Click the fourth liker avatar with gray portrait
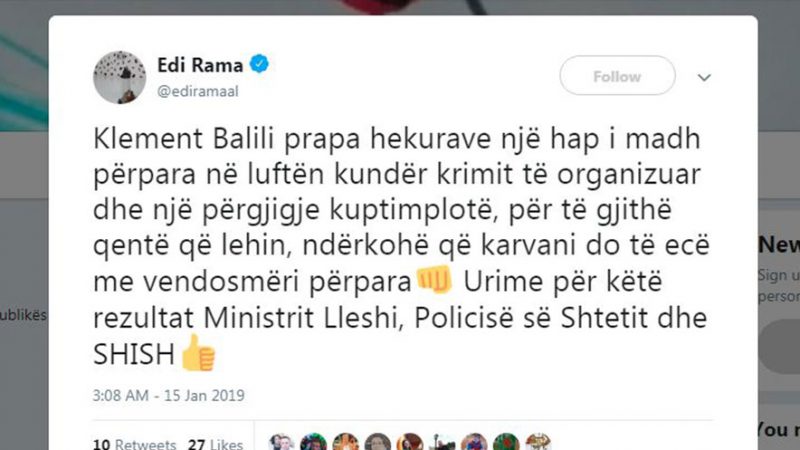 (x=378, y=442)
